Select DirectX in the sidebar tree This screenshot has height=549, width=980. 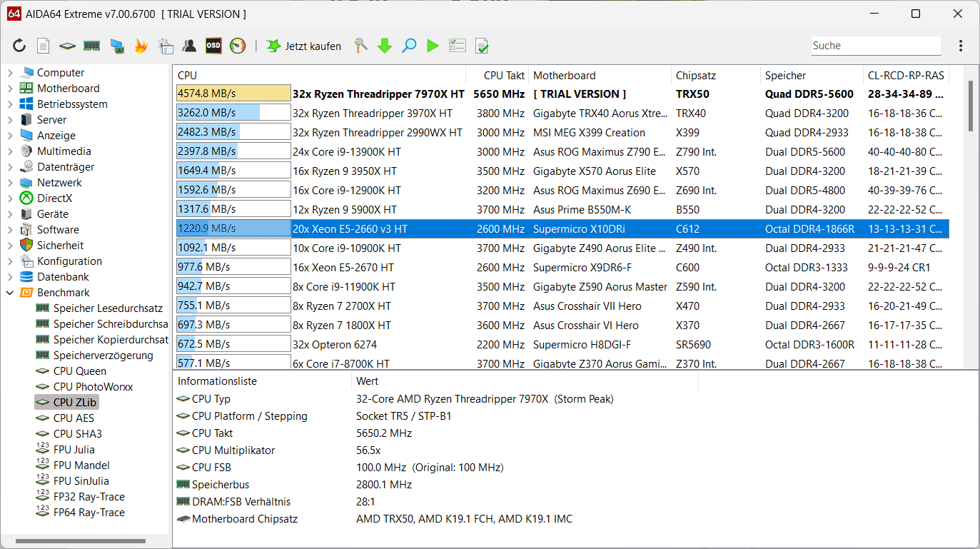(54, 198)
